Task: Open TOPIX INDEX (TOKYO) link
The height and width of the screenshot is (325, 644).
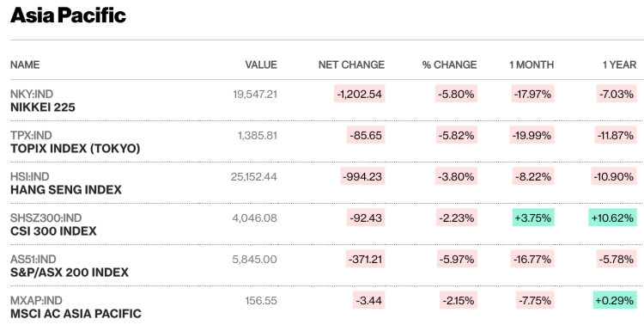Action: coord(76,149)
